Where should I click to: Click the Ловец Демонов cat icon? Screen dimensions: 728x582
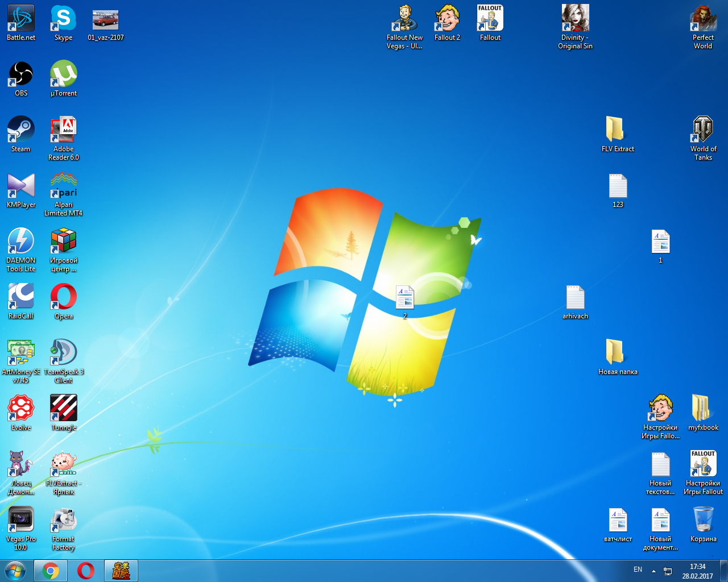(x=21, y=473)
